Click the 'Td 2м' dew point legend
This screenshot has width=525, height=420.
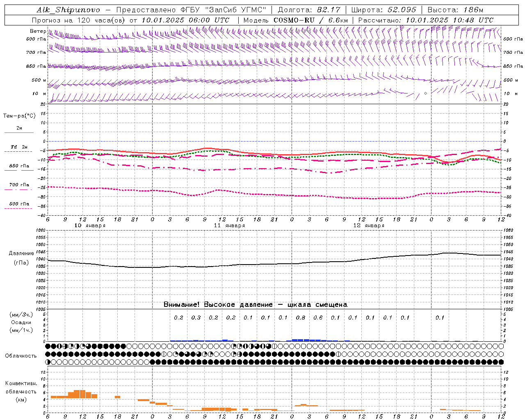pos(19,147)
